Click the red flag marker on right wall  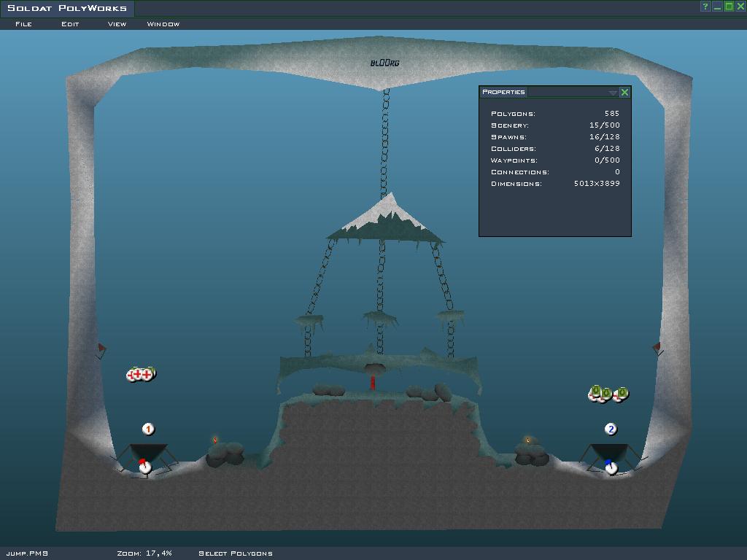pyautogui.click(x=657, y=348)
